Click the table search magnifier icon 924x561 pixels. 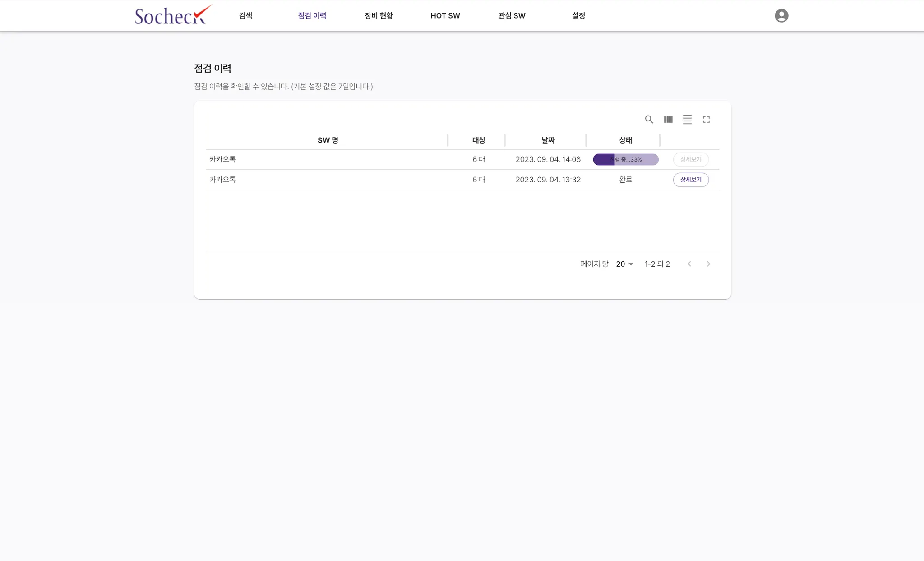coord(649,120)
